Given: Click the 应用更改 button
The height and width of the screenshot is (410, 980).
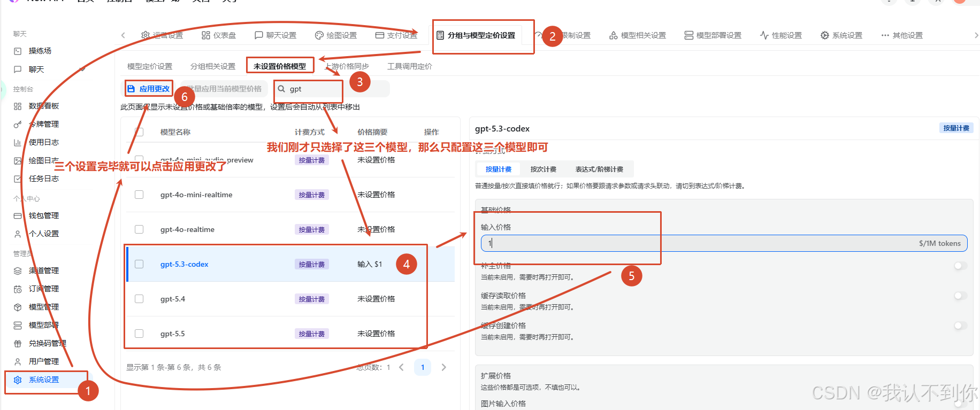Looking at the screenshot, I should point(149,89).
